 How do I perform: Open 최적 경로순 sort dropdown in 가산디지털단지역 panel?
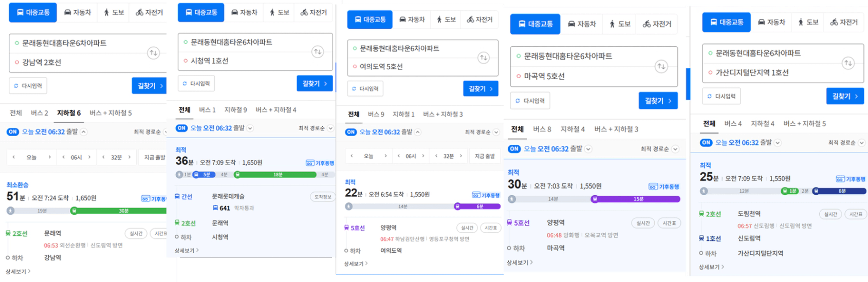pos(846,142)
